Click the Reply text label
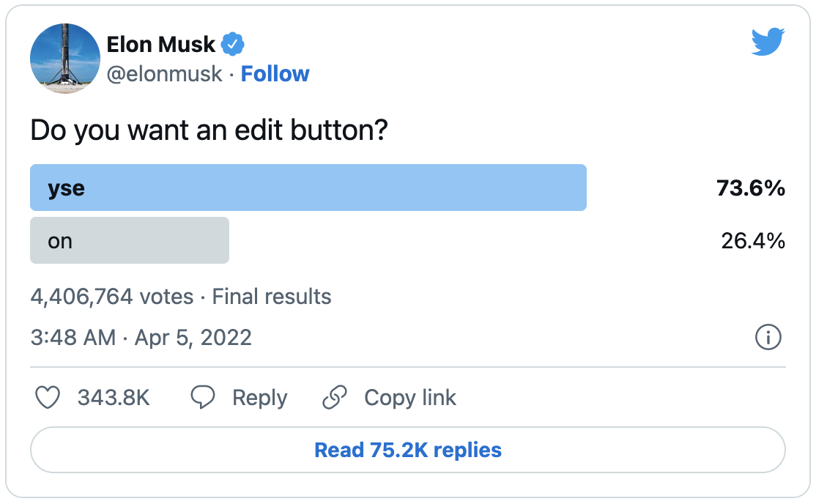 point(260,399)
